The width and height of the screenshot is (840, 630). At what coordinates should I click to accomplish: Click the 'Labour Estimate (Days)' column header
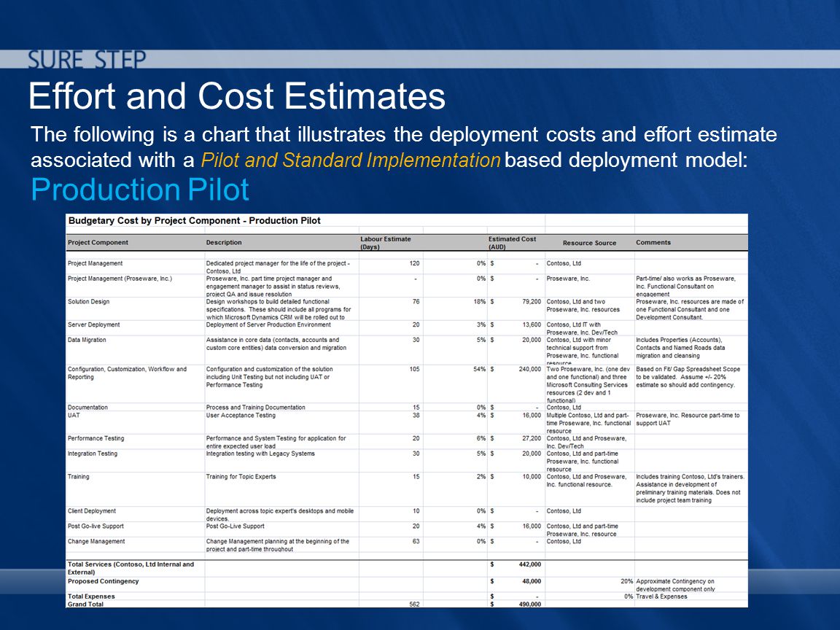click(x=385, y=243)
